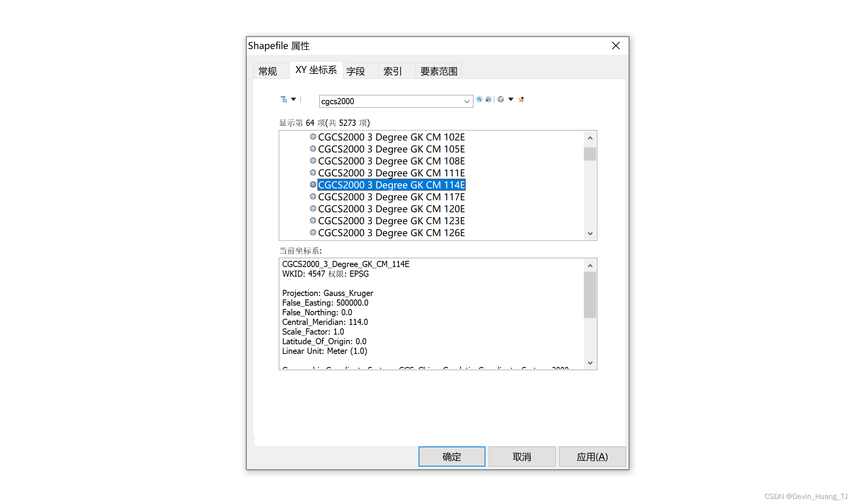This screenshot has width=853, height=504.
Task: Expand the cgcs2000 search combo box
Action: tap(466, 101)
